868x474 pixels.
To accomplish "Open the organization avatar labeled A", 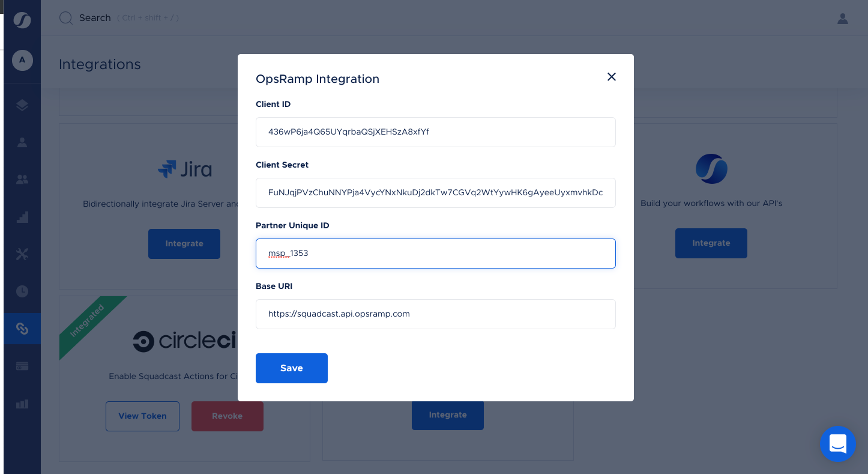I will [22, 60].
